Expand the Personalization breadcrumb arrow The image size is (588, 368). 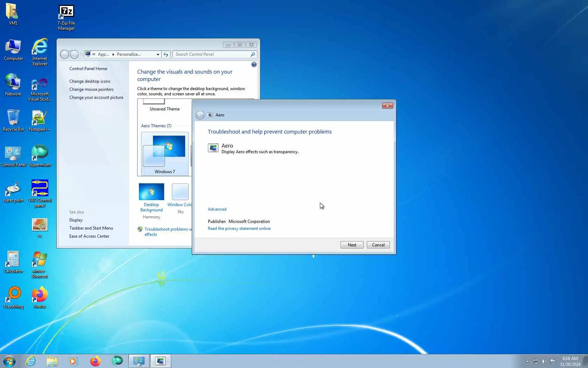pos(113,54)
